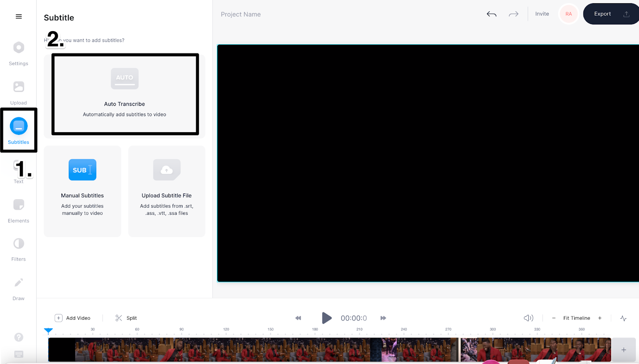Open the RA user avatar
Screen dimensions: 639x364
pyautogui.click(x=569, y=14)
